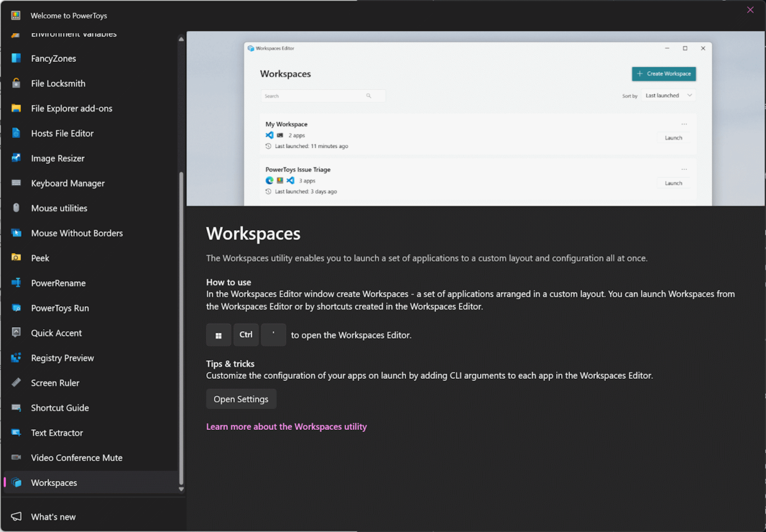Click the Screen Ruler icon
Screen dimensions: 766x532
tap(17, 382)
